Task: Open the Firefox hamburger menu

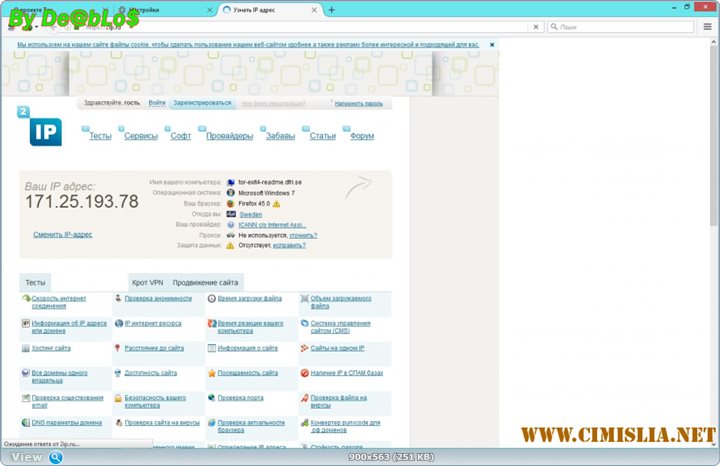Action: pyautogui.click(x=707, y=26)
